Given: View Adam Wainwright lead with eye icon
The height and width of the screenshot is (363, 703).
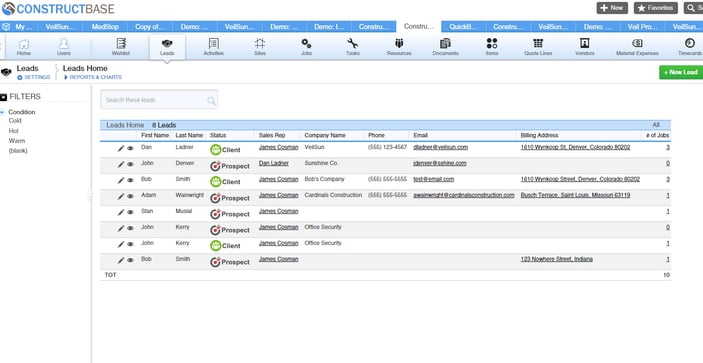Looking at the screenshot, I should click(x=130, y=196).
